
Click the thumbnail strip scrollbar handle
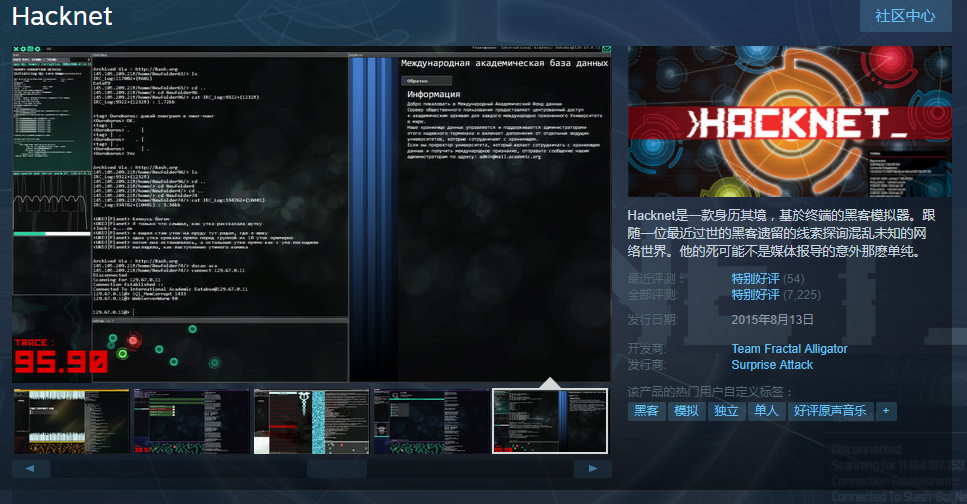pyautogui.click(x=337, y=469)
